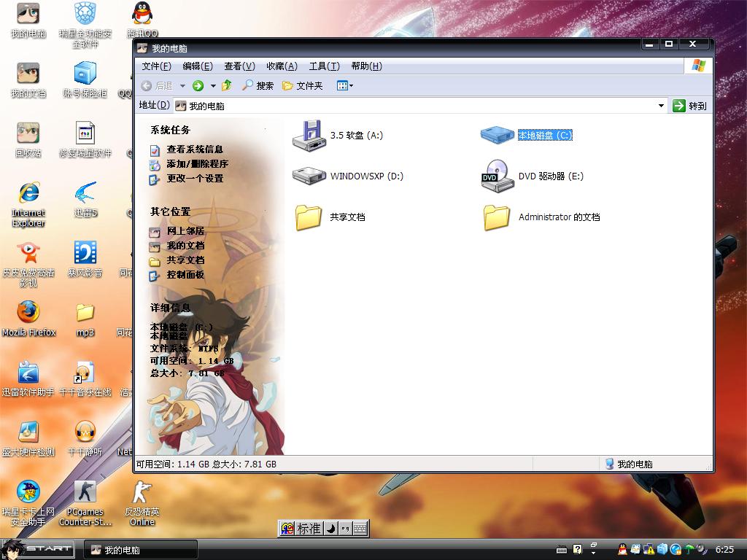747x560 pixels.
Task: Click the QQ penguin icon in system tray
Action: [622, 550]
